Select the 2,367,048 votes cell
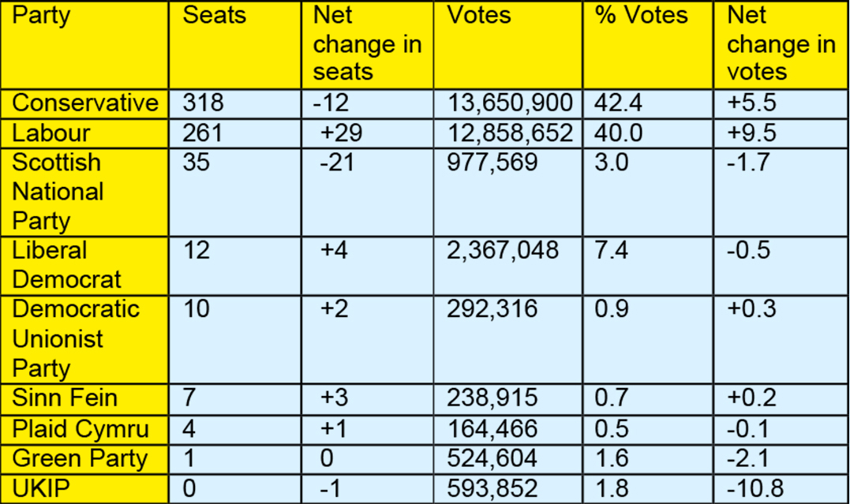850x504 pixels. 508,266
